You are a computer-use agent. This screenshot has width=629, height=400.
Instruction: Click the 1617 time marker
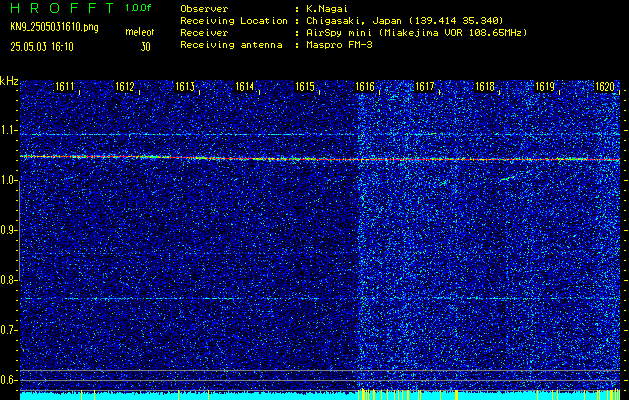pos(425,86)
